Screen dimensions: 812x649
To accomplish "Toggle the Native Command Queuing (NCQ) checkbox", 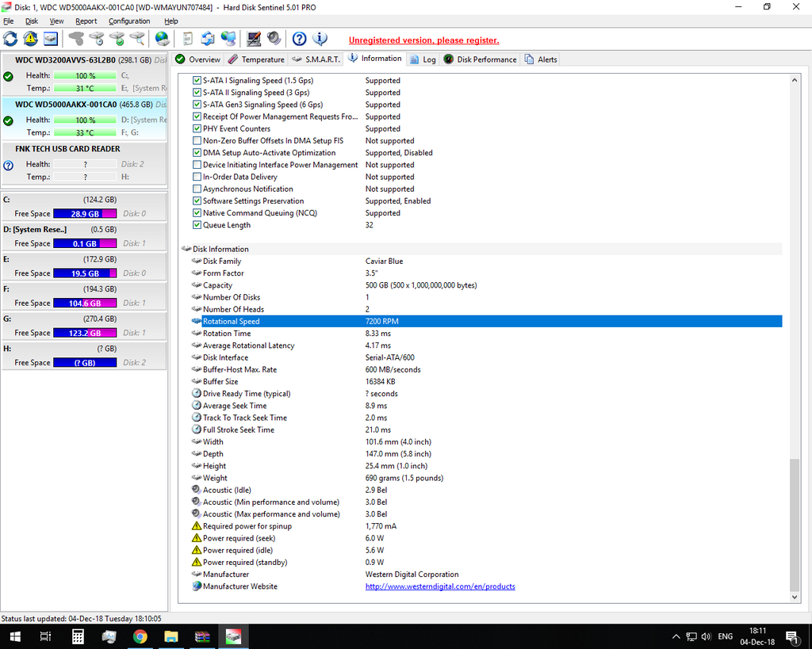I will point(197,213).
